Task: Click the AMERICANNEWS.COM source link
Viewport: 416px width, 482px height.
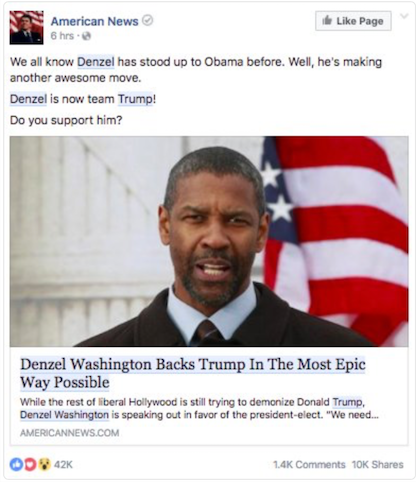Action: coord(69,433)
